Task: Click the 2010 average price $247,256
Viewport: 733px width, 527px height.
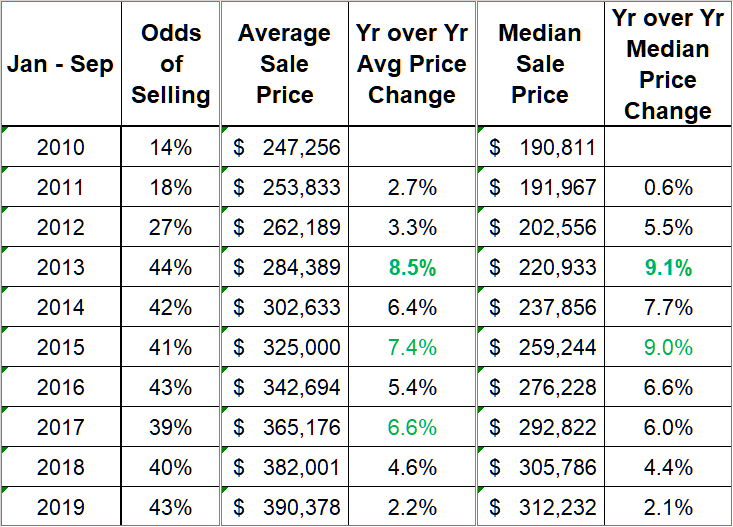Action: (287, 148)
